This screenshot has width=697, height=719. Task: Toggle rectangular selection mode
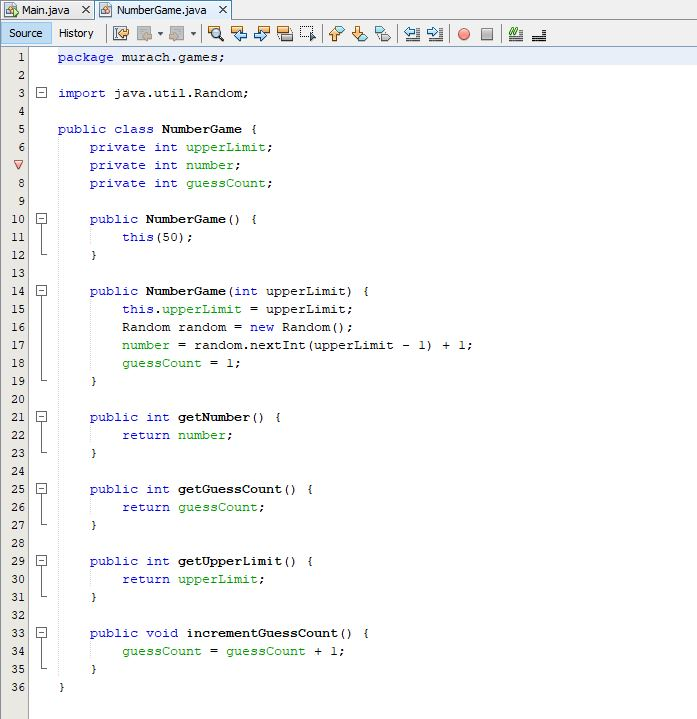pos(308,33)
